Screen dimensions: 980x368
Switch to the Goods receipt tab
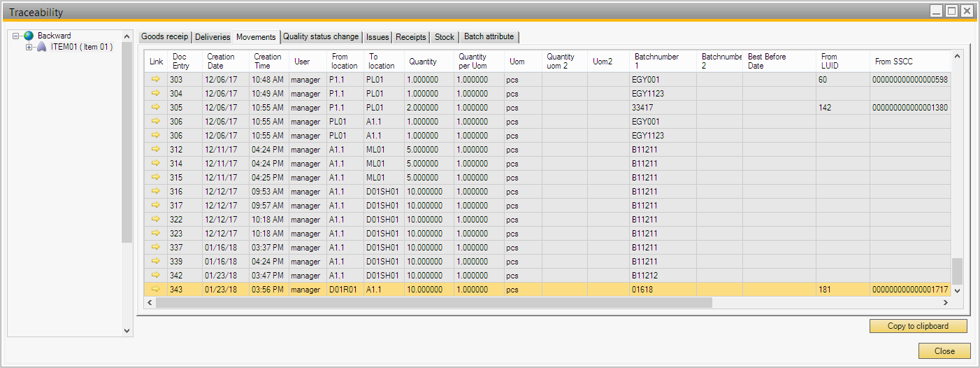pos(164,37)
